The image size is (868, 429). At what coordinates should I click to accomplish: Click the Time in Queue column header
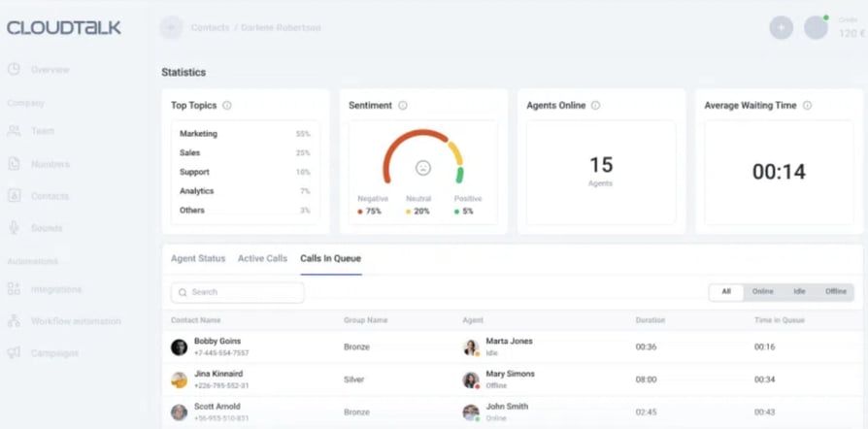coord(779,320)
